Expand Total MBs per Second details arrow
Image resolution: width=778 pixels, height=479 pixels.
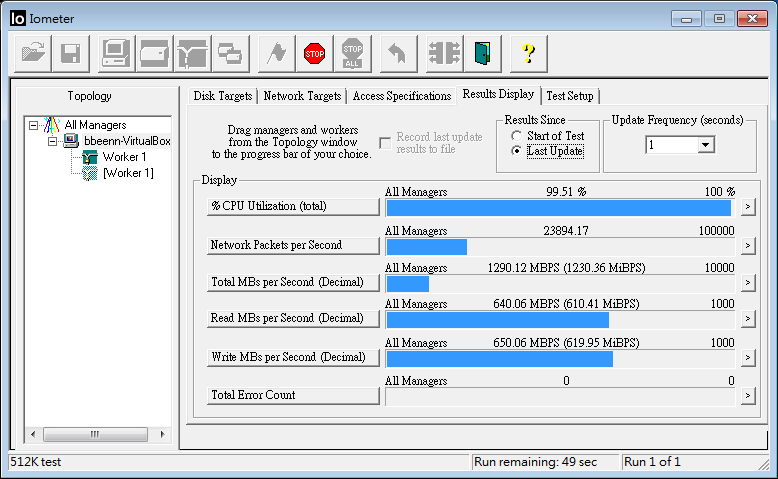[748, 282]
